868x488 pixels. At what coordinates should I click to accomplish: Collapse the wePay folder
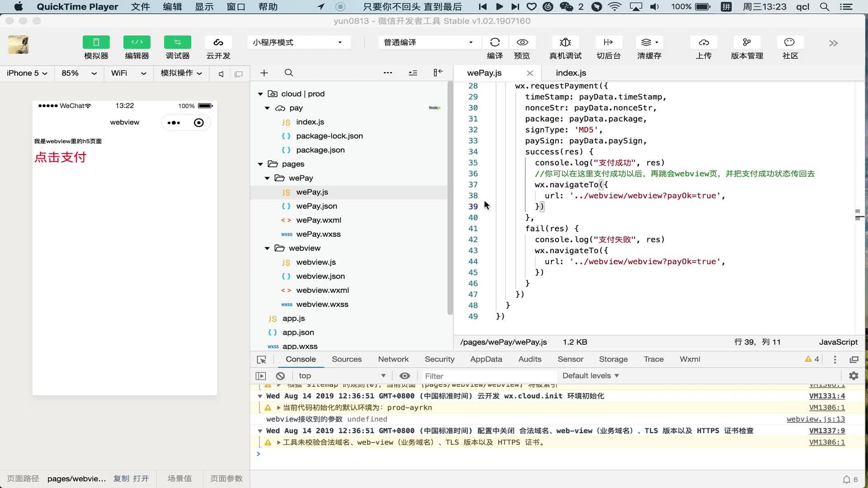coord(267,178)
